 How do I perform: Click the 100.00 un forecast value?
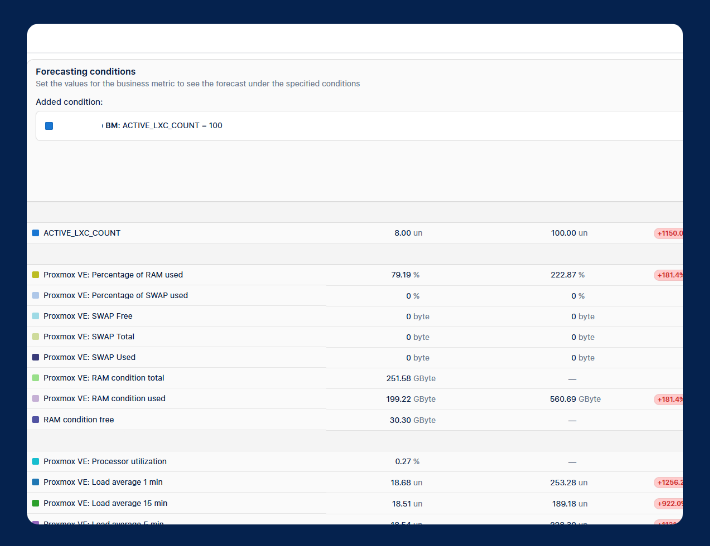coord(569,233)
